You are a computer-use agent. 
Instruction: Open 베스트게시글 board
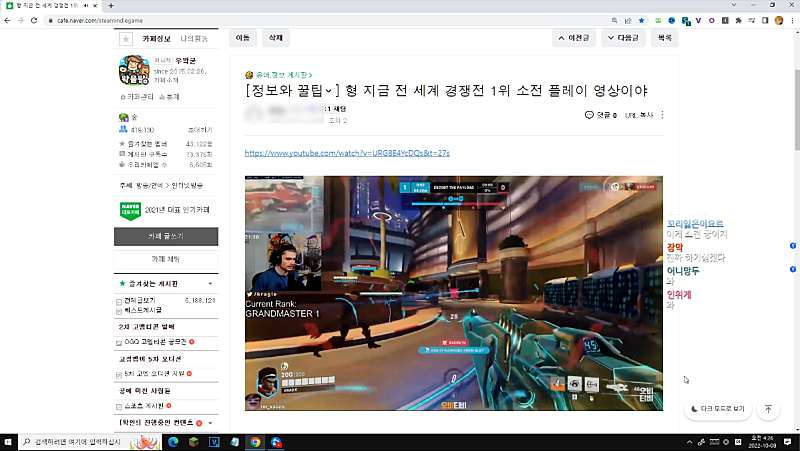142,310
